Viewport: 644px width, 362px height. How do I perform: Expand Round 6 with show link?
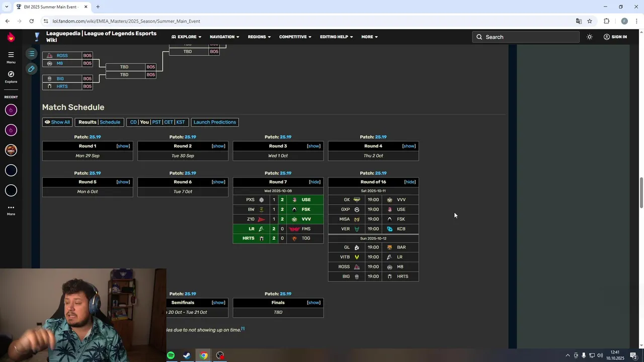click(x=218, y=182)
